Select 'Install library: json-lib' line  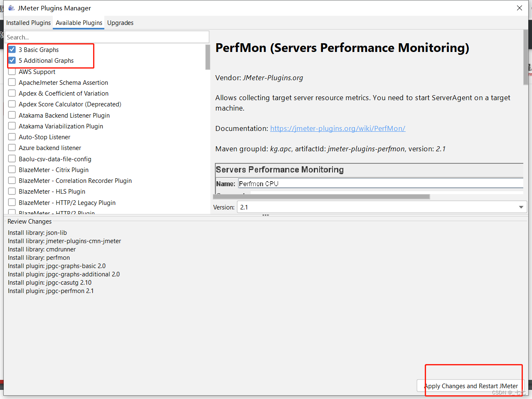tap(37, 233)
